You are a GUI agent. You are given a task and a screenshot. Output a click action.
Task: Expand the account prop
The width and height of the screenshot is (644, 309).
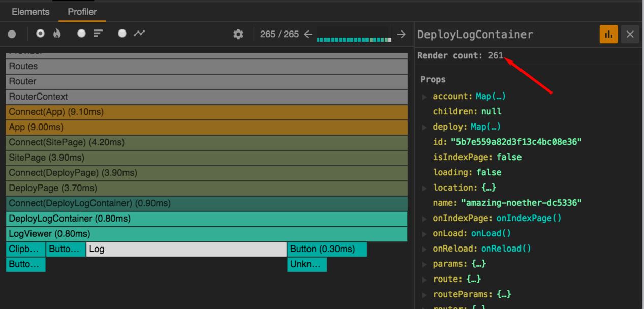point(424,96)
